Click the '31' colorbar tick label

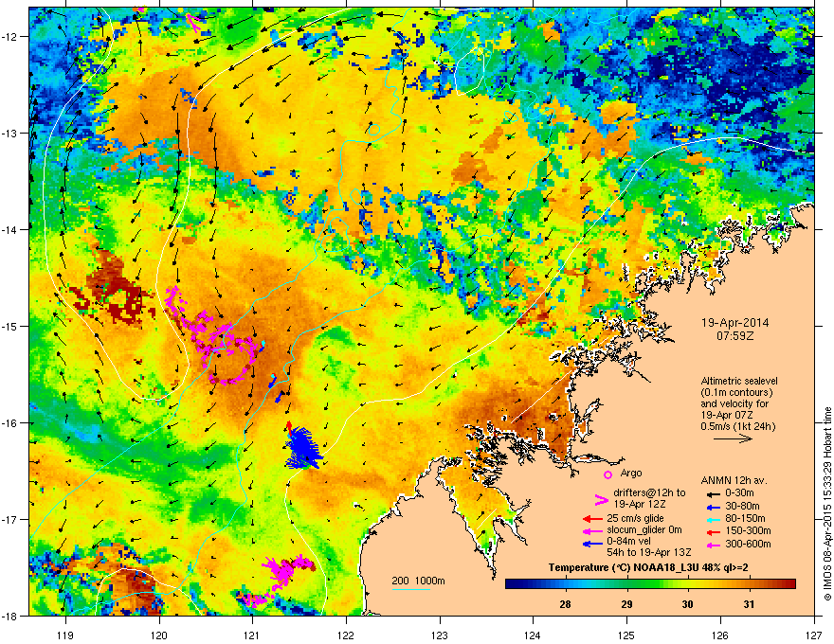click(x=749, y=604)
